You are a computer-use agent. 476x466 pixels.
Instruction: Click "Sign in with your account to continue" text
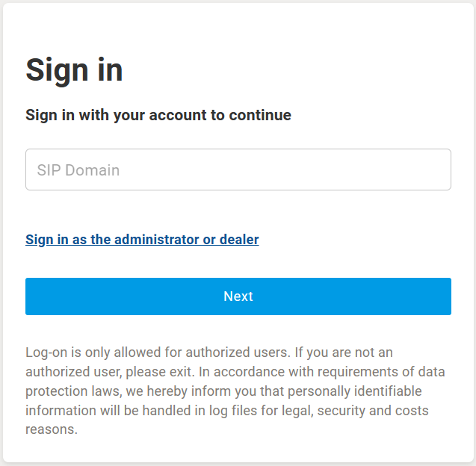pos(158,115)
